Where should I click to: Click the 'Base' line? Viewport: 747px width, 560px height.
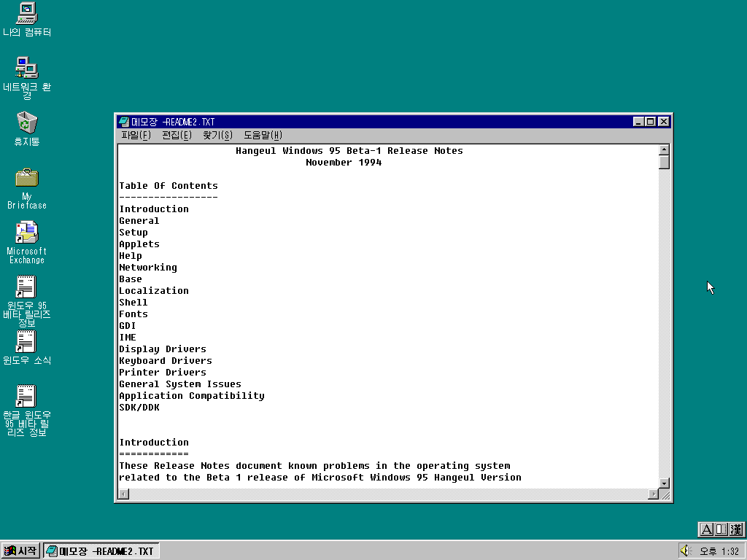point(131,279)
